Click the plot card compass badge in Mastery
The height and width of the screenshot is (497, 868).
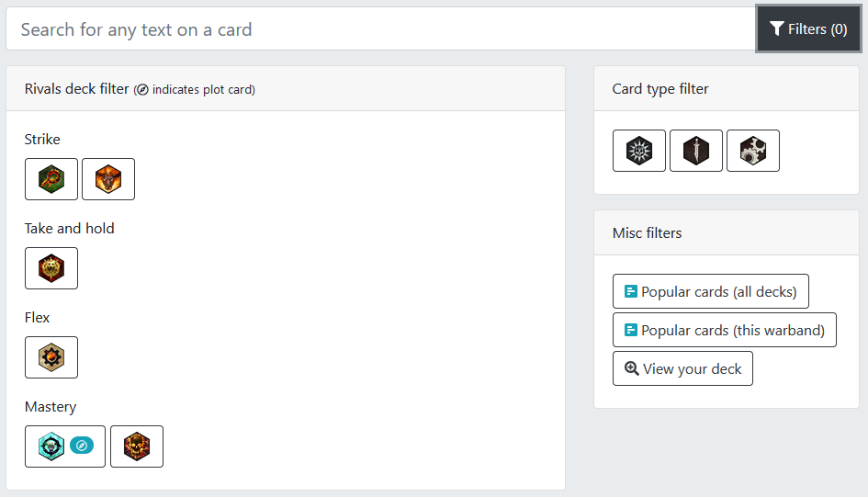click(82, 446)
